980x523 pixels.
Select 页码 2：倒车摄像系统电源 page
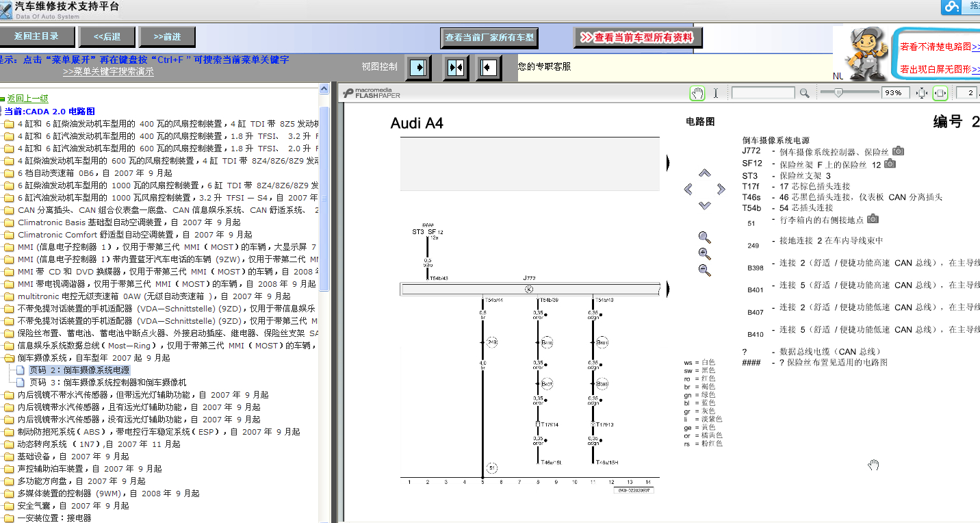[x=79, y=370]
